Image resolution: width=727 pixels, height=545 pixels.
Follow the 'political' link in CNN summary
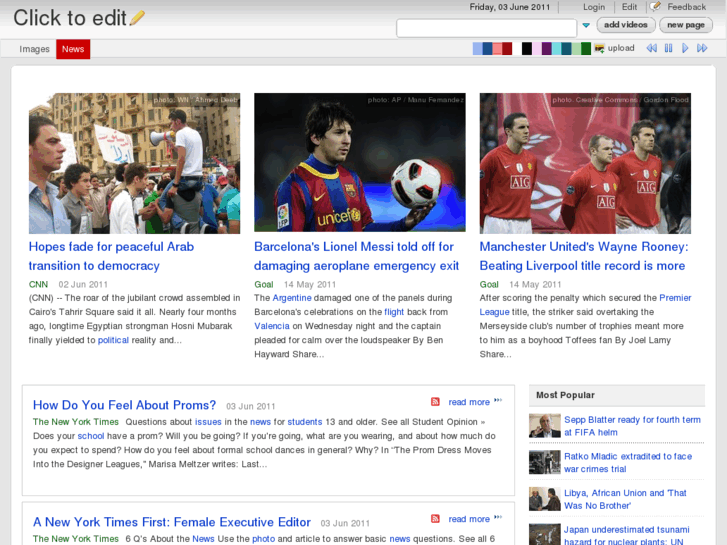click(113, 340)
